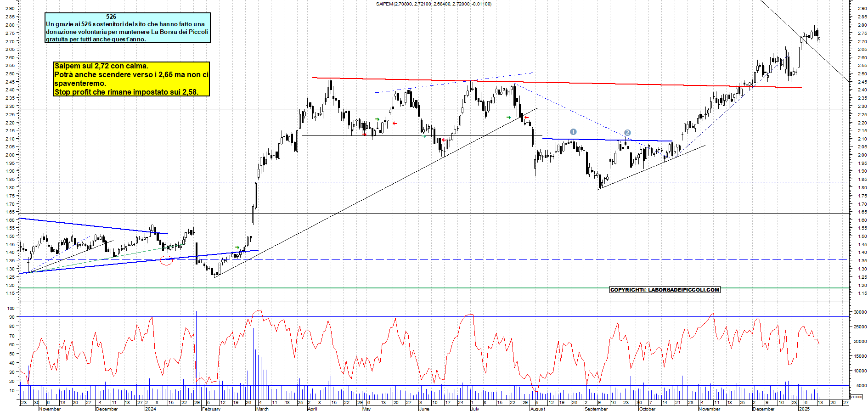This screenshot has height=411, width=868.
Task: Click the '2024' year label on date axis
Action: pyautogui.click(x=150, y=409)
